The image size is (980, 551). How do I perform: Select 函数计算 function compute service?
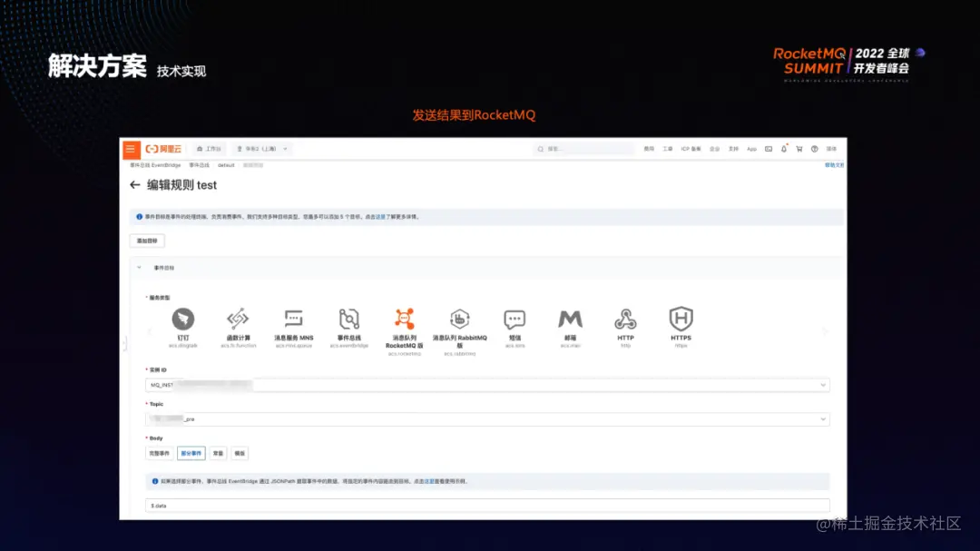click(238, 327)
